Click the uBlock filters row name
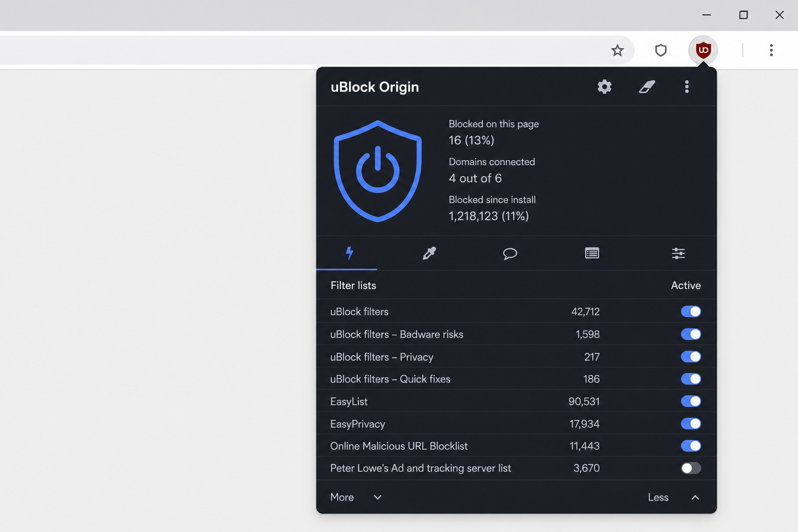Image resolution: width=798 pixels, height=532 pixels. coord(360,312)
